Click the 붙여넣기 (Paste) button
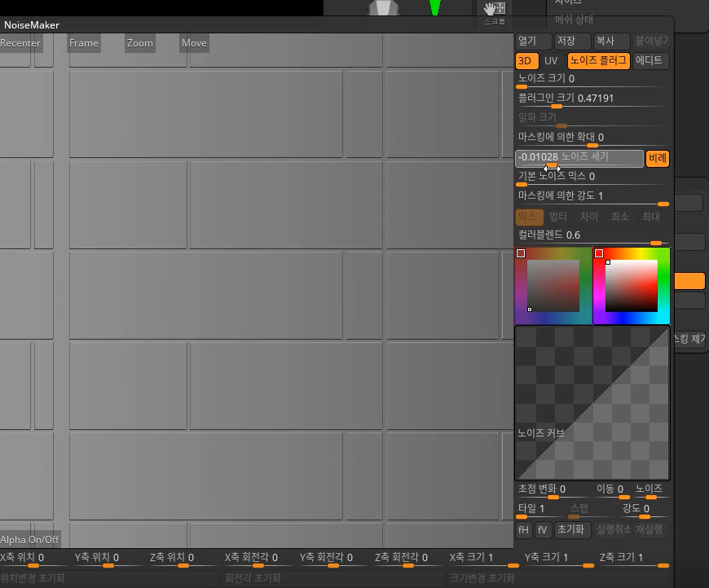The image size is (709, 588). click(x=650, y=42)
